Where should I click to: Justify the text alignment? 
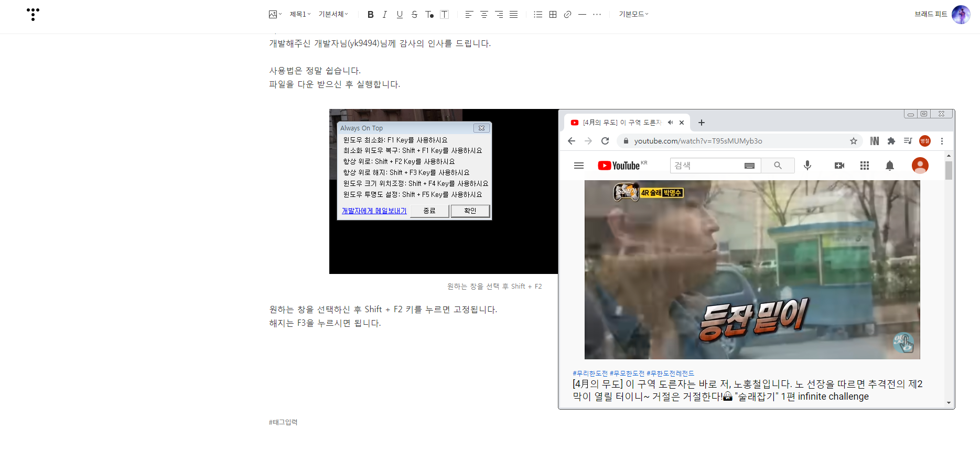513,14
